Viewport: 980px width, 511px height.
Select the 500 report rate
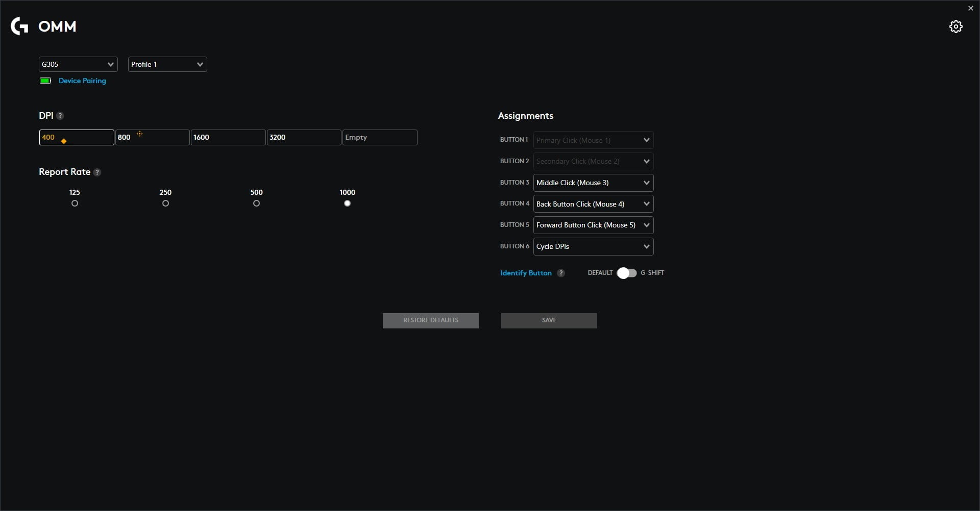(x=256, y=203)
